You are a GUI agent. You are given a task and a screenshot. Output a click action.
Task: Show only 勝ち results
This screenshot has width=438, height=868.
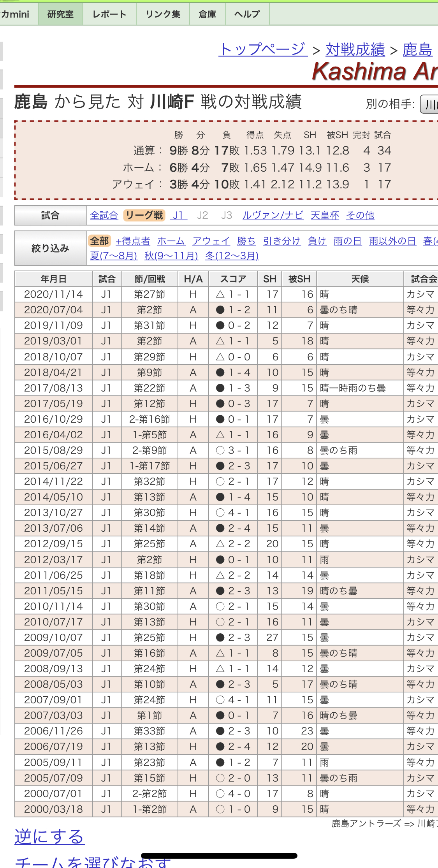coord(246,241)
